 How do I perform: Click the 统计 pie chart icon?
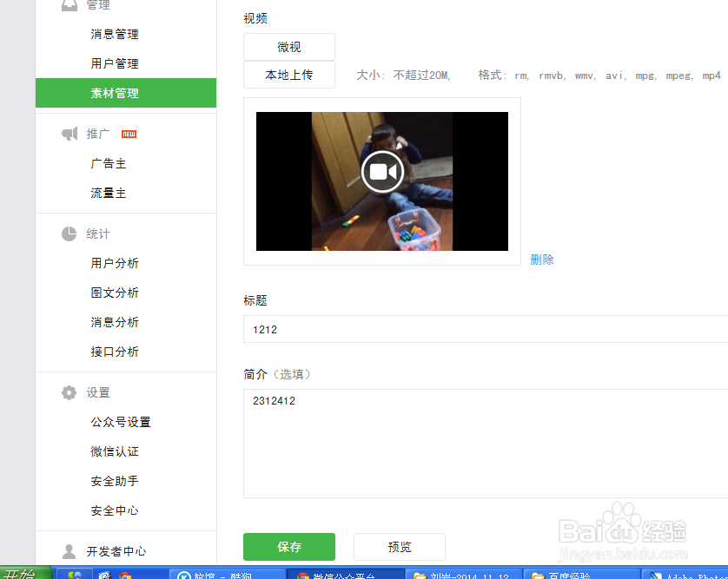point(69,234)
